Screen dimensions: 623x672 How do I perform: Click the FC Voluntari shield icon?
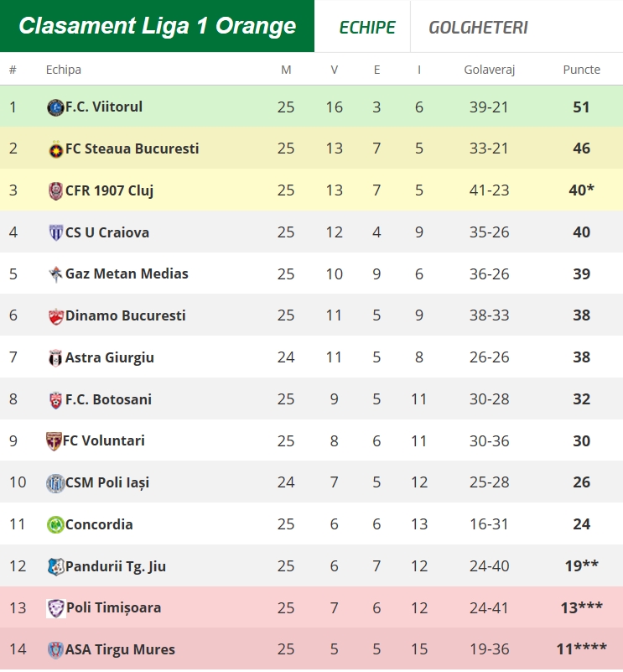(54, 441)
